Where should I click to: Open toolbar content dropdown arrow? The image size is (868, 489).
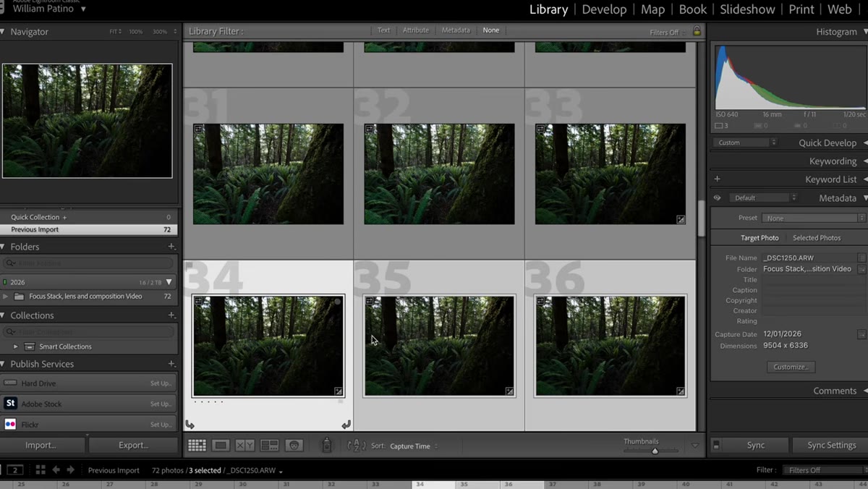[x=695, y=446]
